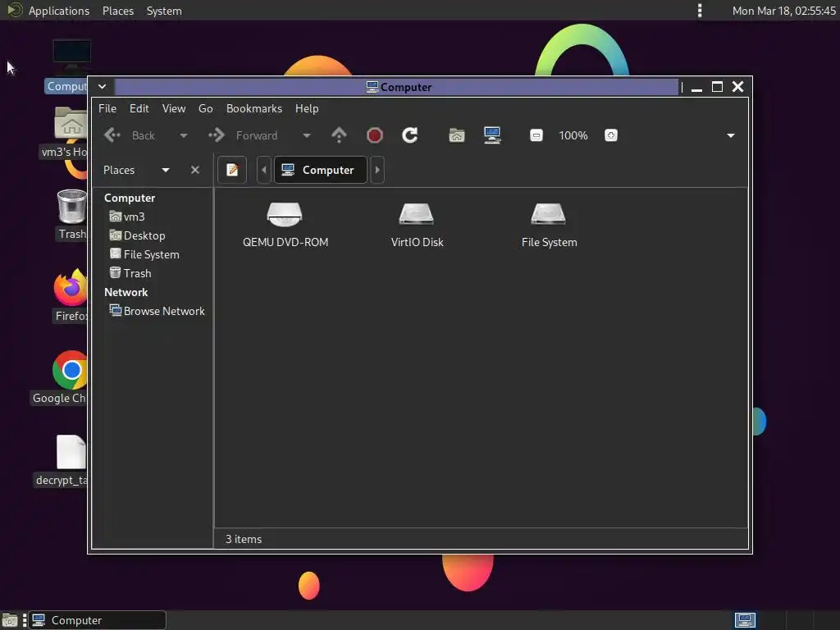Open the View menu
This screenshot has height=630, width=840.
174,108
